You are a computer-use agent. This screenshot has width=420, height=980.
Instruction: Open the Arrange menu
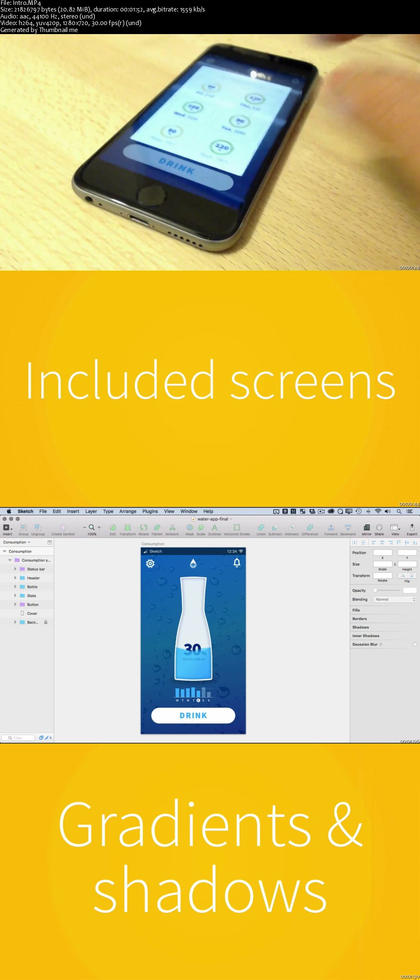128,512
